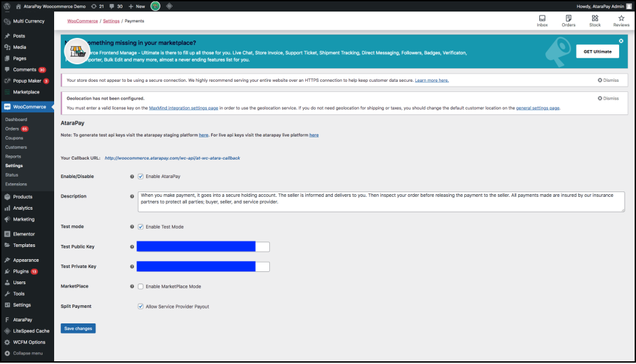
Task: Open the + New content menu
Action: point(137,7)
